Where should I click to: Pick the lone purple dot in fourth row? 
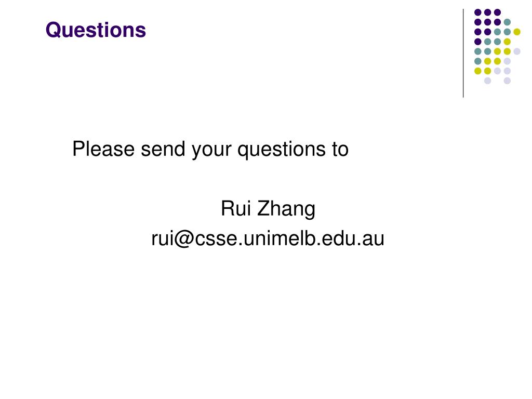coord(477,42)
